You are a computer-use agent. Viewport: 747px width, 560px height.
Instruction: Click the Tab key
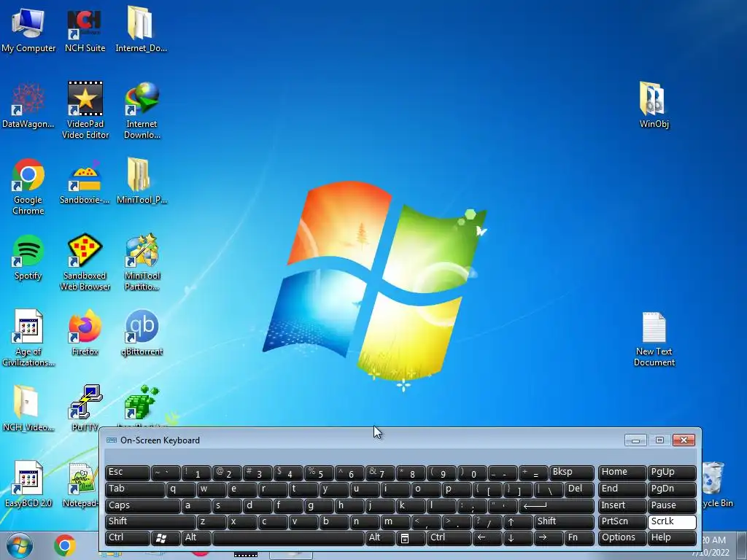tap(135, 489)
